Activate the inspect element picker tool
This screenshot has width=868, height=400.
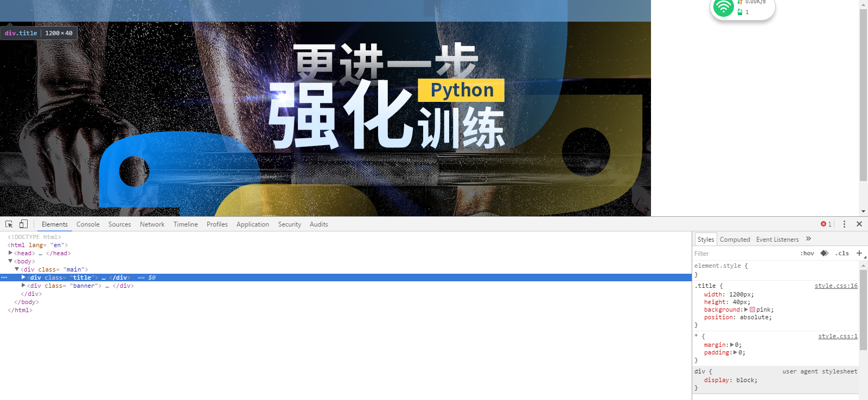pos(9,224)
